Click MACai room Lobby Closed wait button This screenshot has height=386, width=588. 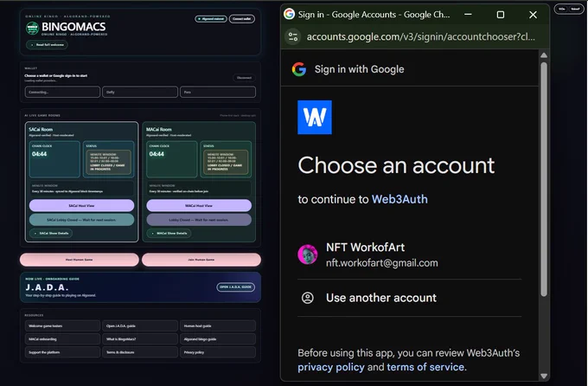(x=199, y=220)
